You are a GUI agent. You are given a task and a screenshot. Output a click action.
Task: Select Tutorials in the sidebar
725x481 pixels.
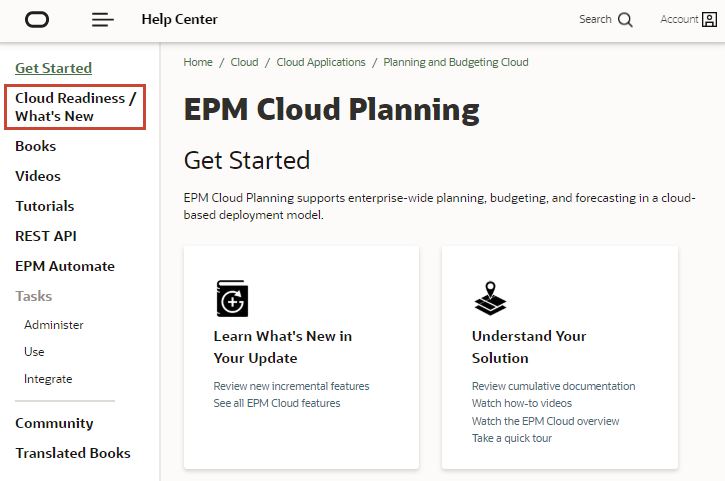(45, 206)
